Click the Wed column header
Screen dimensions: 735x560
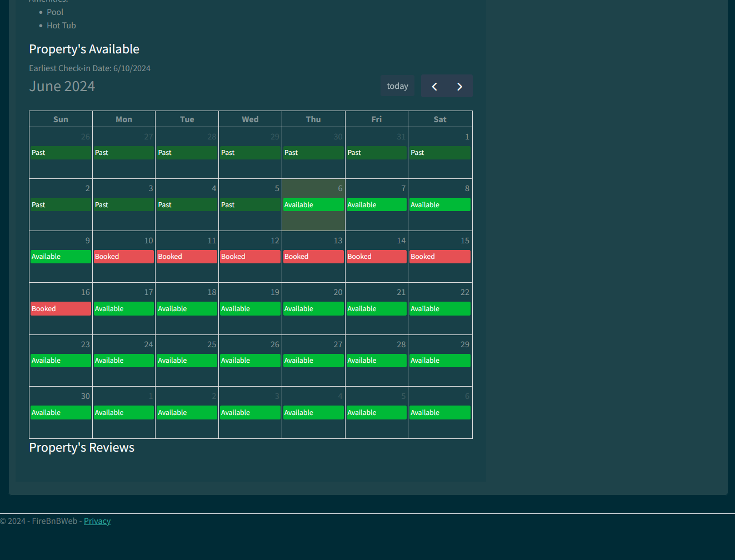coord(250,119)
